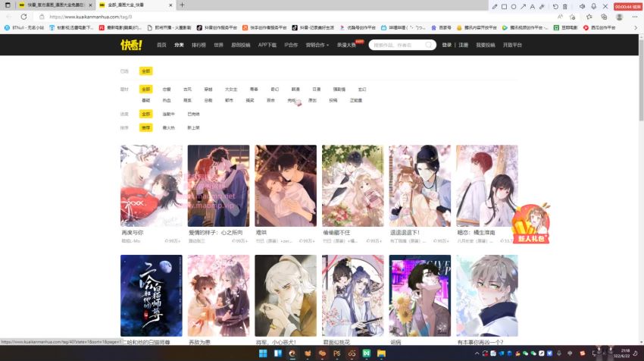Click the 养敌为患 comic title

coord(199,342)
